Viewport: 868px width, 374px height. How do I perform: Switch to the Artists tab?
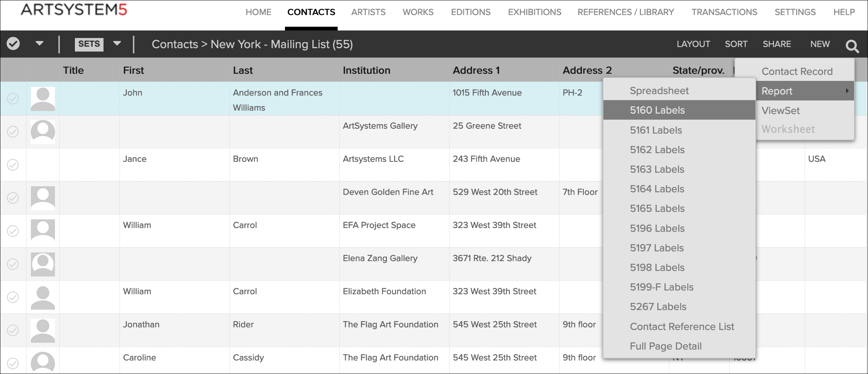coord(368,12)
